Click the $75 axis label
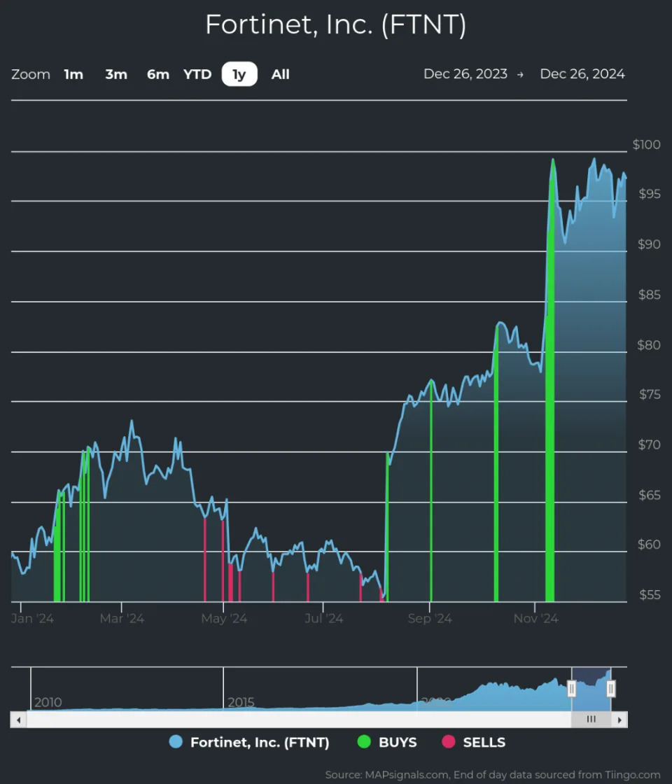 coord(650,395)
